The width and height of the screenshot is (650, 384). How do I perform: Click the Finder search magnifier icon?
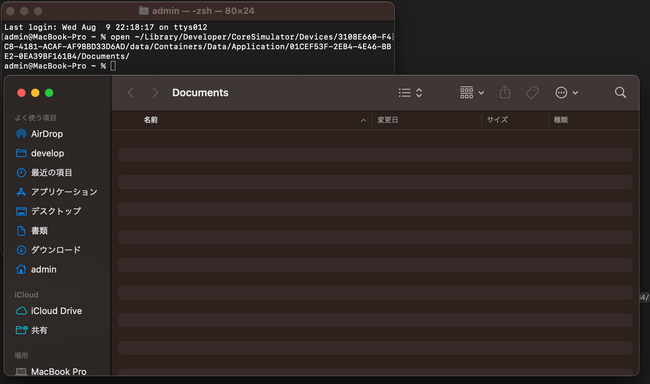tap(620, 92)
